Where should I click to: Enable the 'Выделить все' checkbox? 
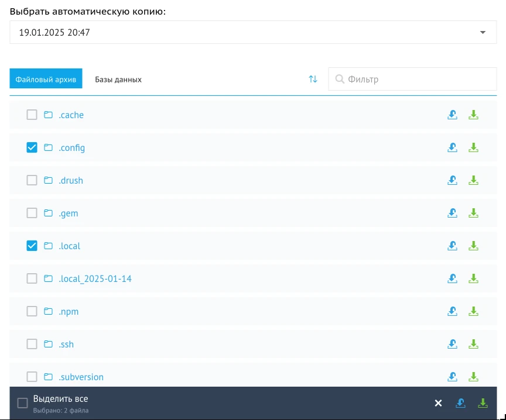22,403
